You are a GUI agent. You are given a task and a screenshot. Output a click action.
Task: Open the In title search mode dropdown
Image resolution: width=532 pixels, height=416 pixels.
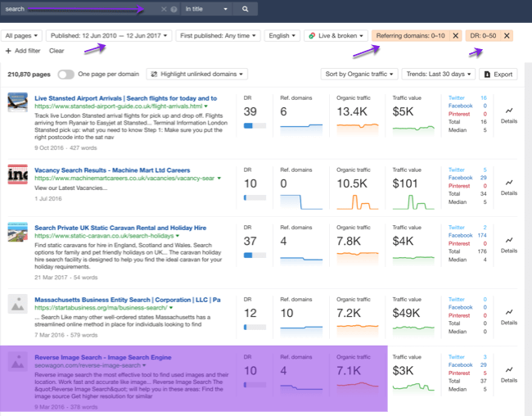[205, 9]
